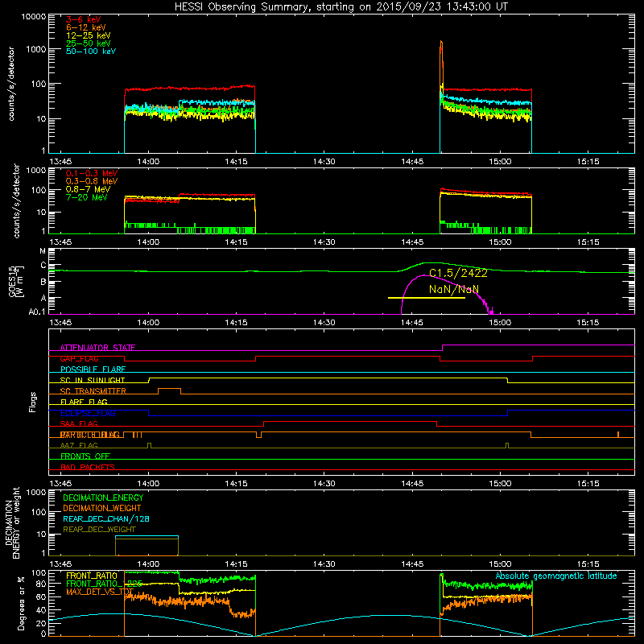Viewport: 644px width, 644px height.
Task: Click the 0.3-0.8 MeV legend entry
Action: 92,181
